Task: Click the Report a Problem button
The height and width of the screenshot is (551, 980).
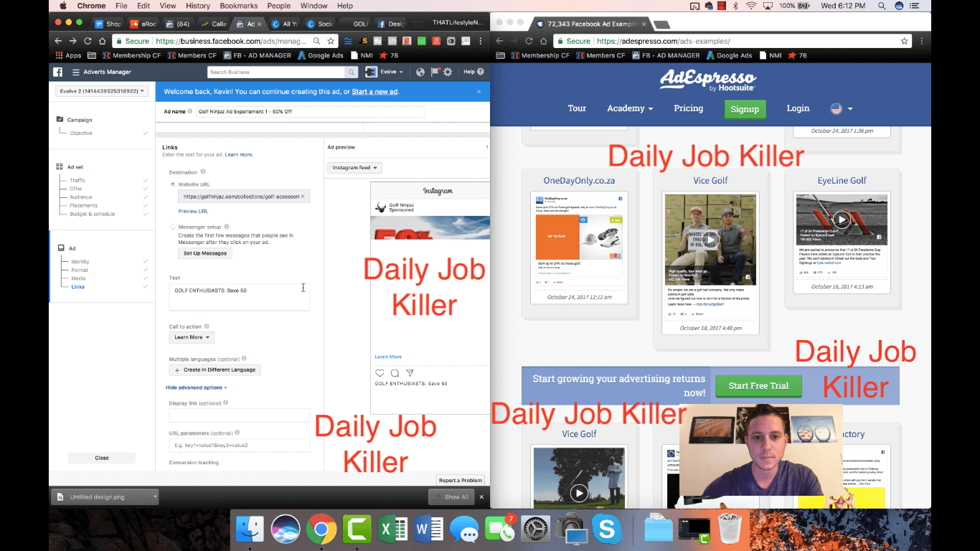Action: pyautogui.click(x=461, y=480)
